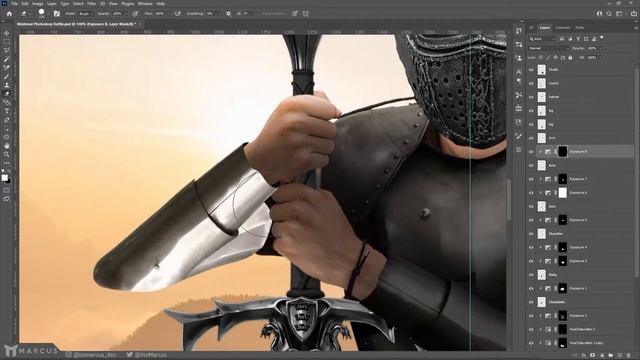The image size is (640, 360).
Task: Hide the top Shield layer
Action: pyautogui.click(x=531, y=70)
